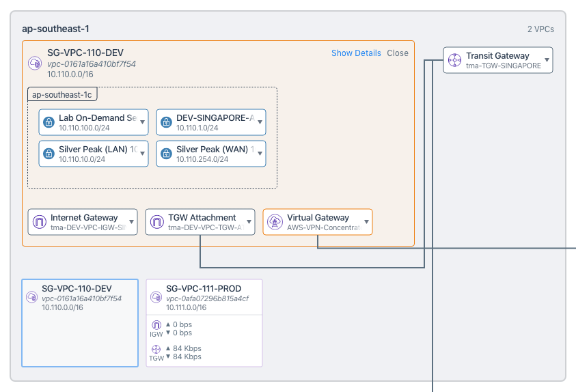Click the Show Details link
Image resolution: width=576 pixels, height=392 pixels.
click(x=356, y=53)
